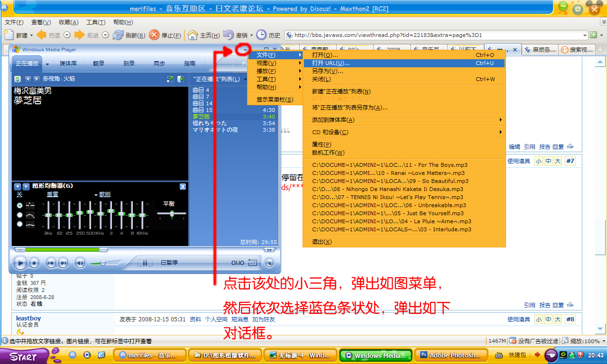This screenshot has width=607, height=364.
Task: Select previous visualization arrow
Action: tap(28, 79)
